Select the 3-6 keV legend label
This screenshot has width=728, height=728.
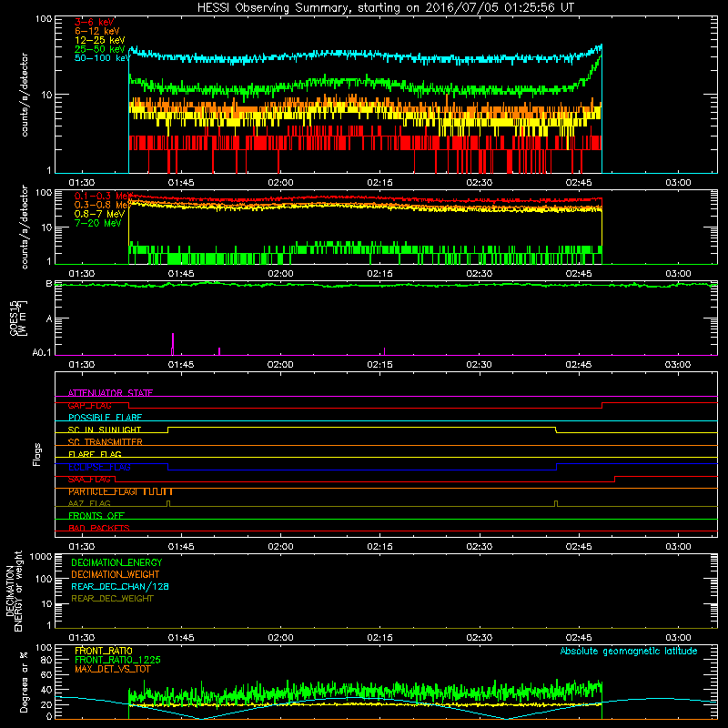point(95,22)
